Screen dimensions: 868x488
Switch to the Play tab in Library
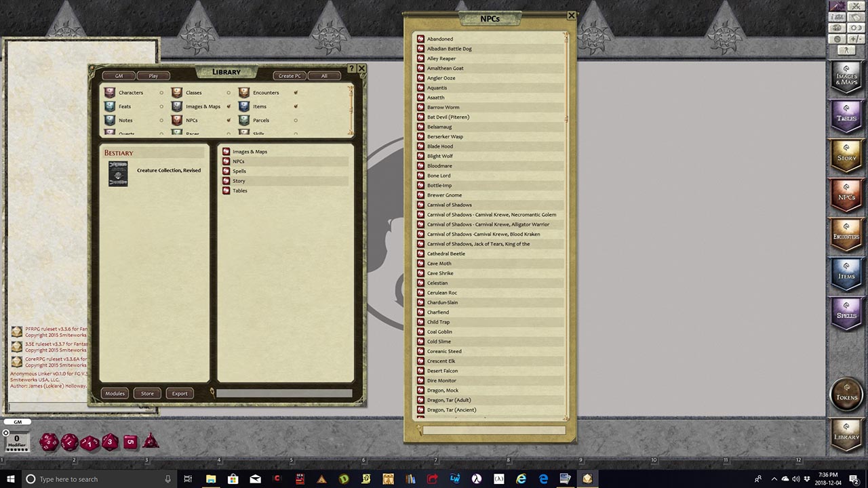coord(153,75)
